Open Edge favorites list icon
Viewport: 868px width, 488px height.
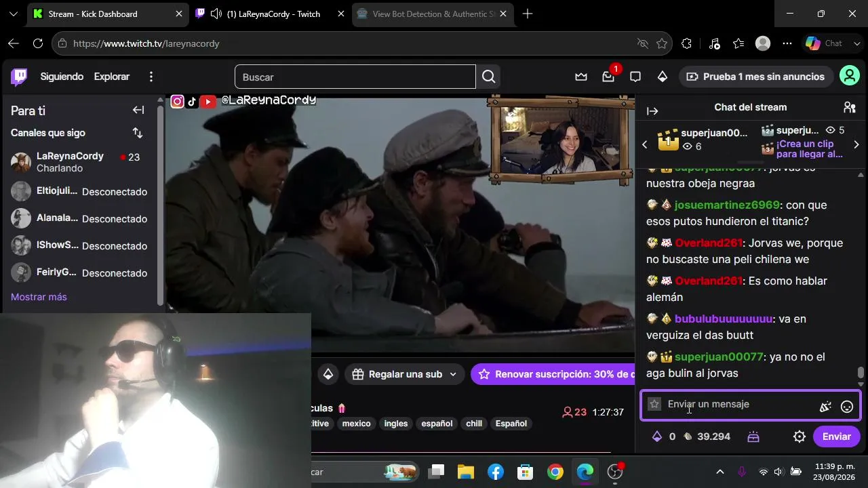(738, 43)
